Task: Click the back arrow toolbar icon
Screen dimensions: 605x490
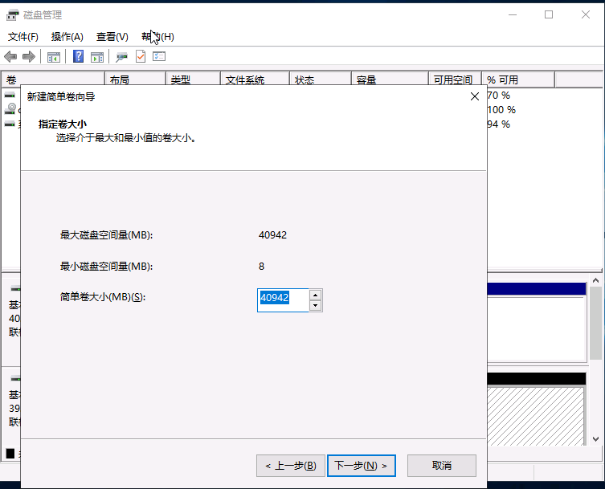Action: [11, 57]
